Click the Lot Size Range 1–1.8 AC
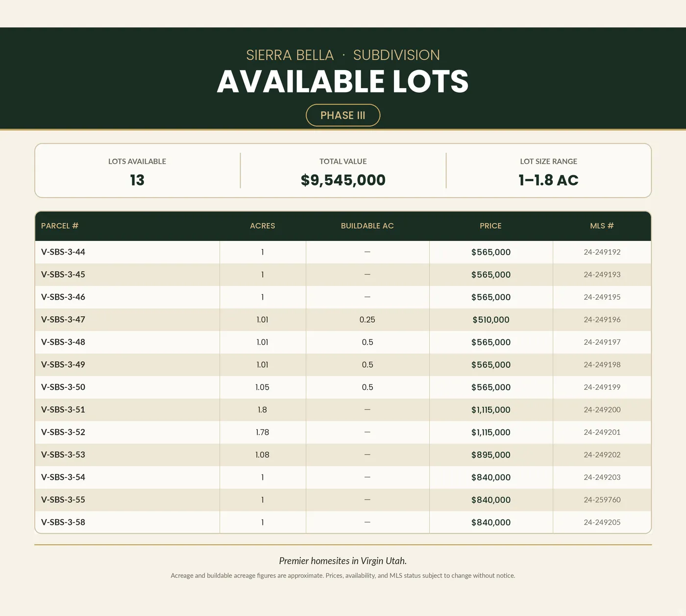The image size is (686, 616). click(549, 180)
